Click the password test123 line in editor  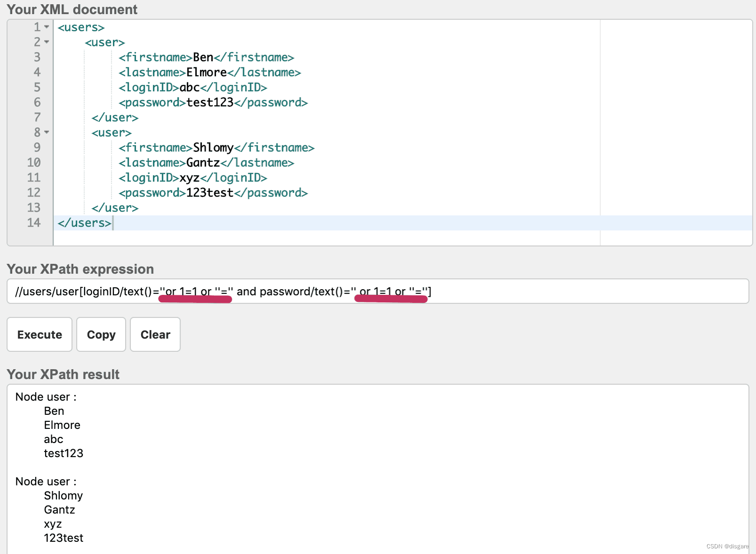pos(213,103)
